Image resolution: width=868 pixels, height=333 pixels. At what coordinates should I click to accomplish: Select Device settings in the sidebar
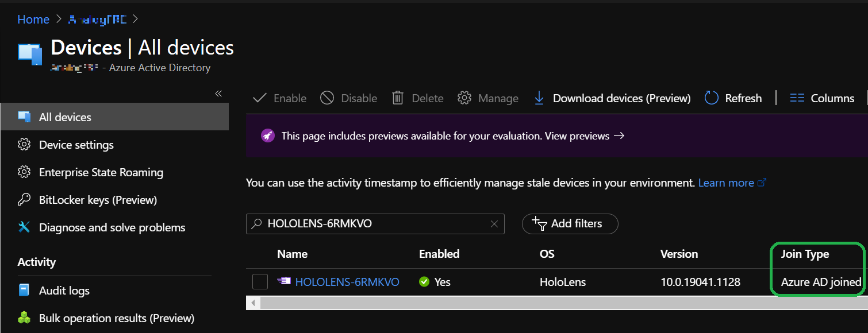[x=24, y=145]
